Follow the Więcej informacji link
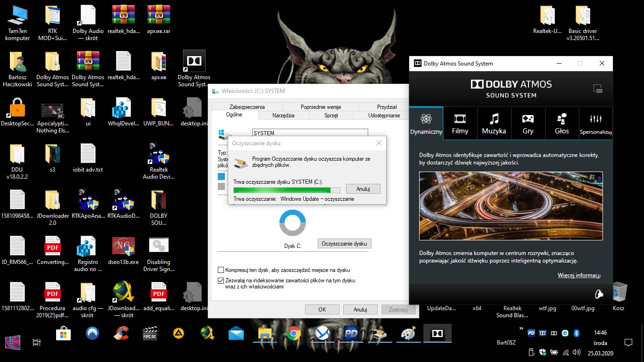The image size is (644, 362). (x=579, y=275)
